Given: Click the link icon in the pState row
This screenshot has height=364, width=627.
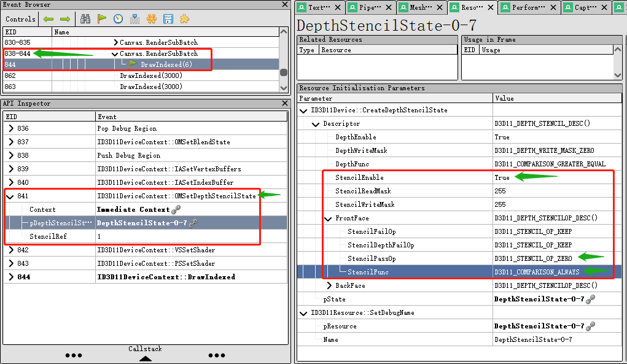Looking at the screenshot, I should [x=590, y=299].
